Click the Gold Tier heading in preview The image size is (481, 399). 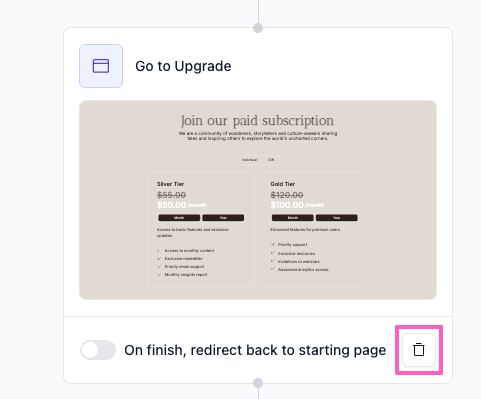283,184
